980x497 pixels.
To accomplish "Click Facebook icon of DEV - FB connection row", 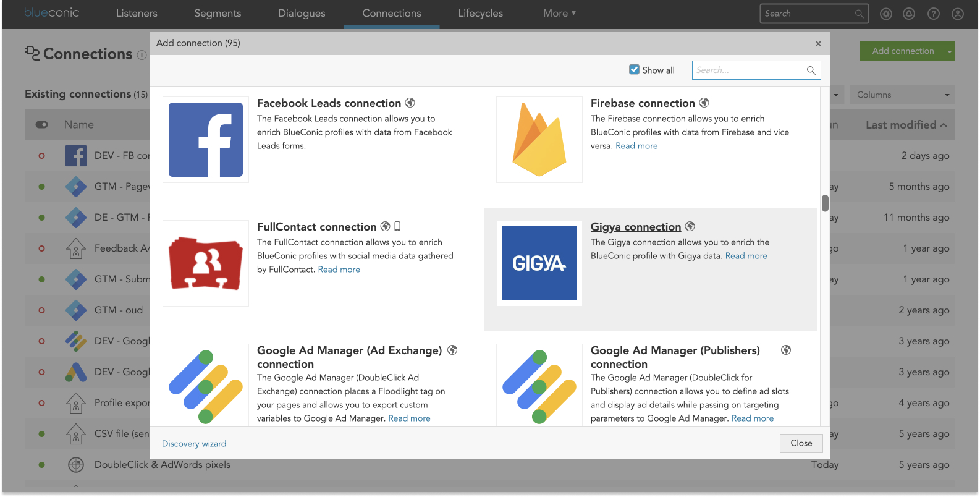I will click(x=76, y=156).
